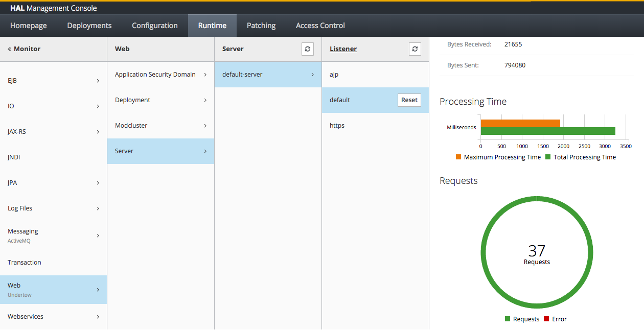Click the green Total Processing Time bar
This screenshot has width=644, height=330.
click(x=547, y=131)
